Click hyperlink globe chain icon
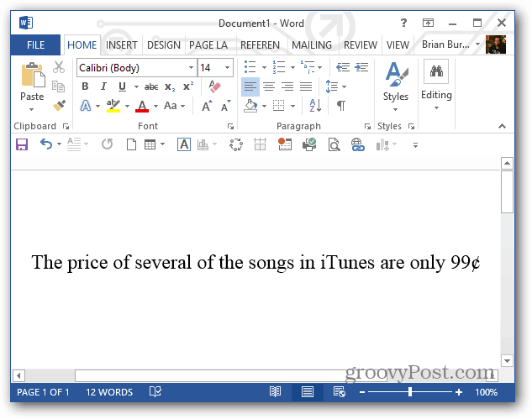Viewport: 532px width, 419px height. (357, 144)
